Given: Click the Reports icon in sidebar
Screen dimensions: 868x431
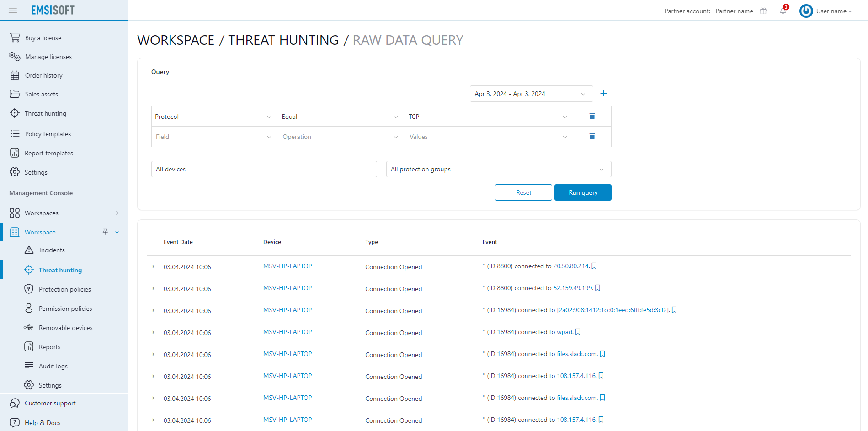Looking at the screenshot, I should (28, 346).
